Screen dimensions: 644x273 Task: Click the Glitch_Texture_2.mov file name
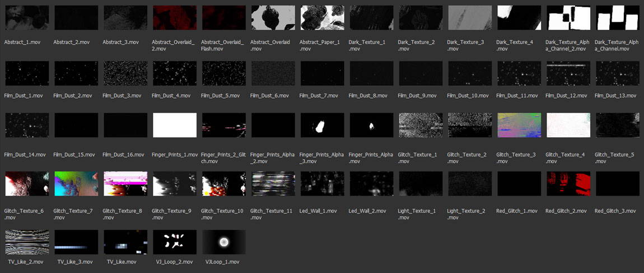467,158
